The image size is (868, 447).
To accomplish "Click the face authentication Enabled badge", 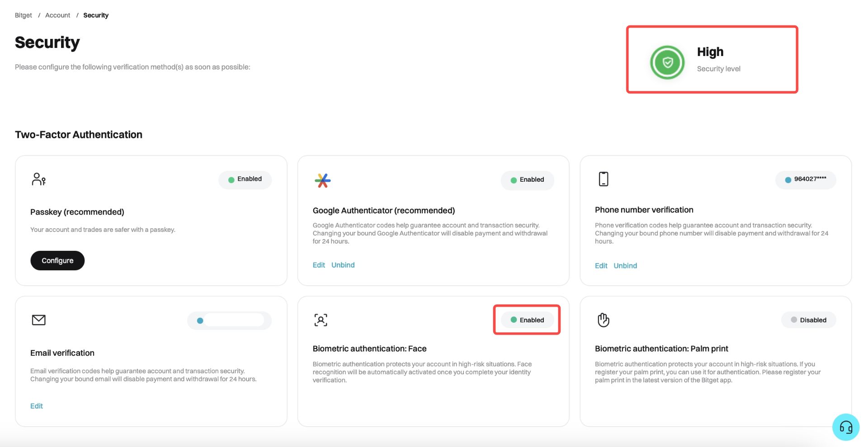I will pyautogui.click(x=527, y=320).
